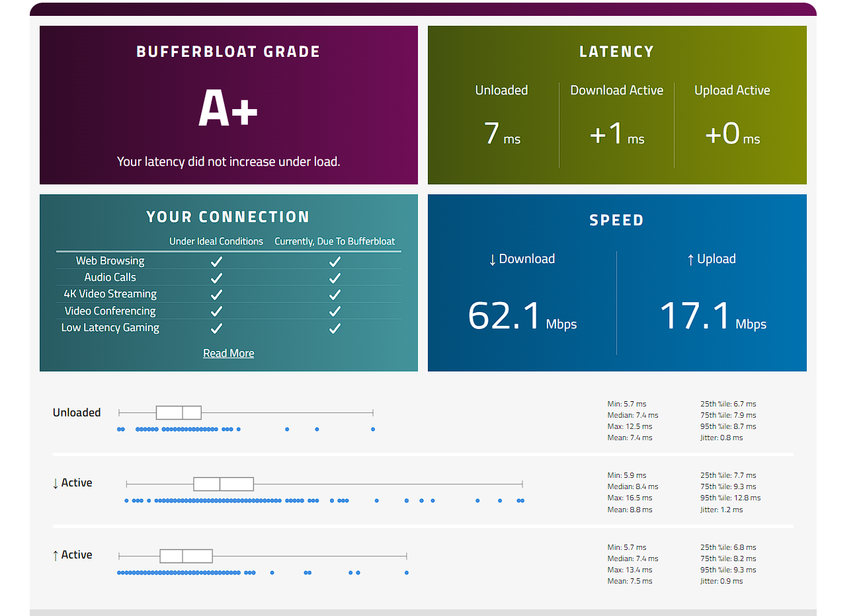Select "Jitter: 1.2 ms"

tap(721, 510)
